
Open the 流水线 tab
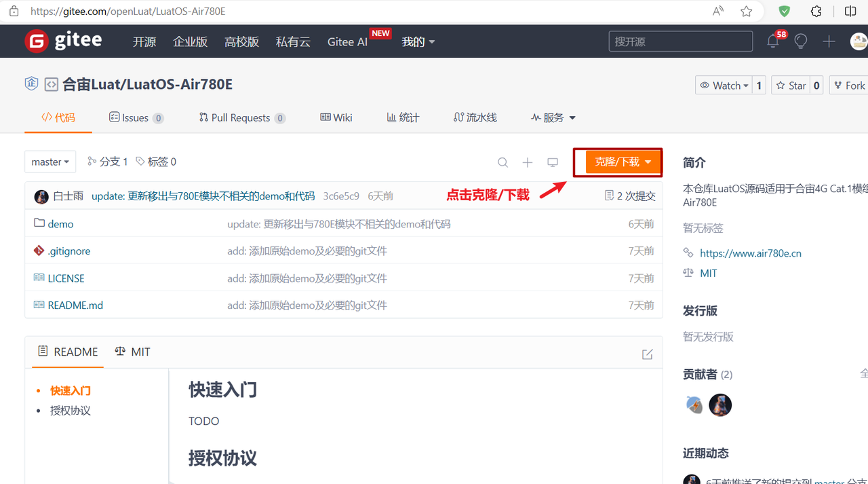tap(475, 117)
